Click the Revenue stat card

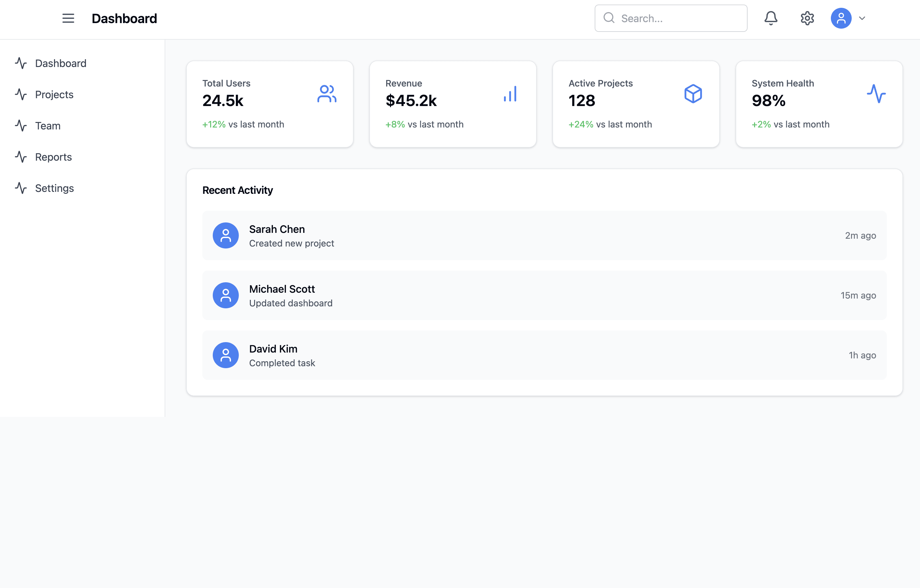pyautogui.click(x=453, y=104)
